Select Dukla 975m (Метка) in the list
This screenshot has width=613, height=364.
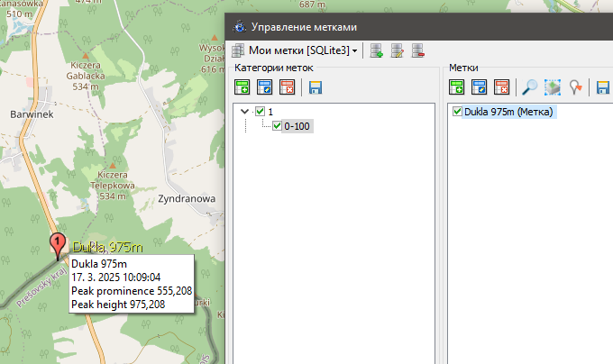pos(508,112)
